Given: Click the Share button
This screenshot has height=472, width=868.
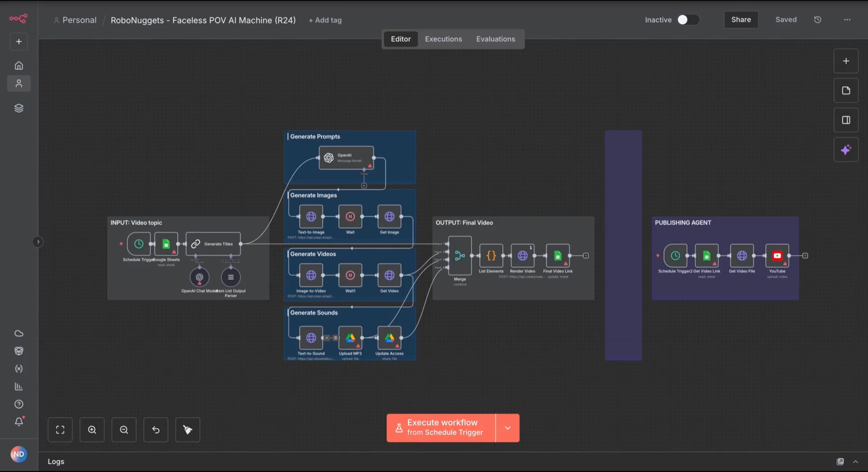Looking at the screenshot, I should (x=741, y=19).
